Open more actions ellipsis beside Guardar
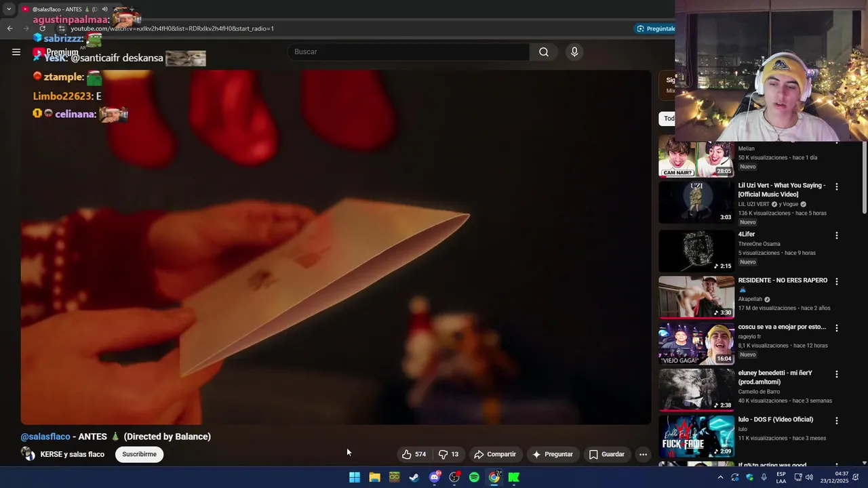868x488 pixels. click(643, 454)
